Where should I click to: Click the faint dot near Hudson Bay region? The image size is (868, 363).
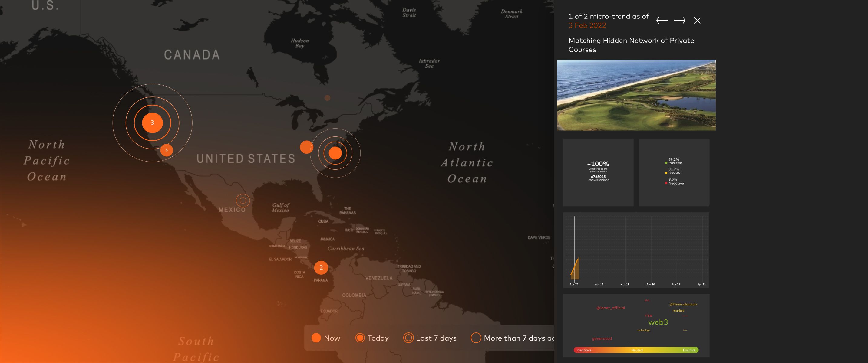point(327,98)
